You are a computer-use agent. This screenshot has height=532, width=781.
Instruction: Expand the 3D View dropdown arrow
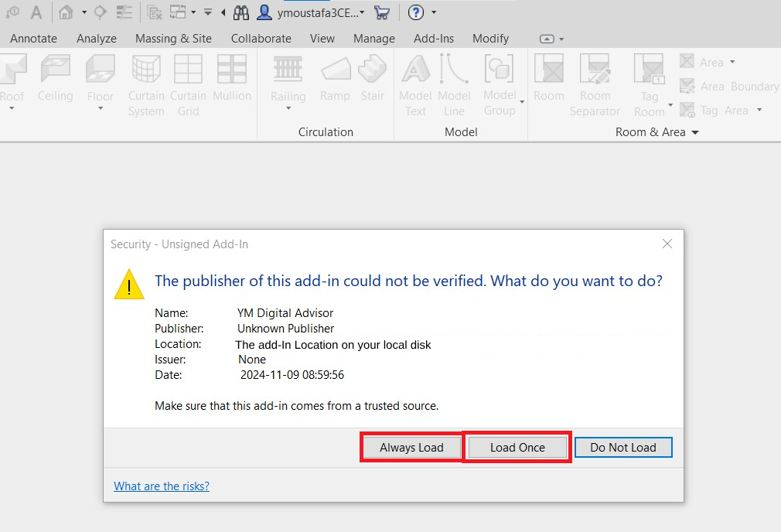84,12
